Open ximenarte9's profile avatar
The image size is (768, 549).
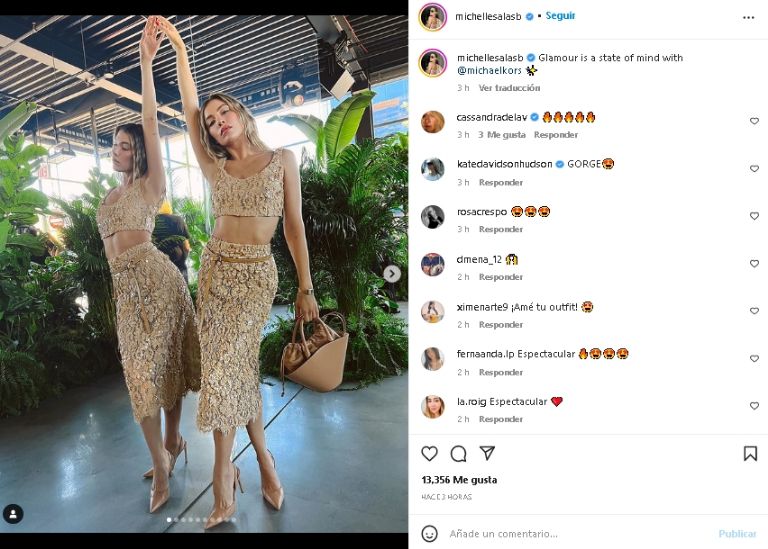click(432, 311)
